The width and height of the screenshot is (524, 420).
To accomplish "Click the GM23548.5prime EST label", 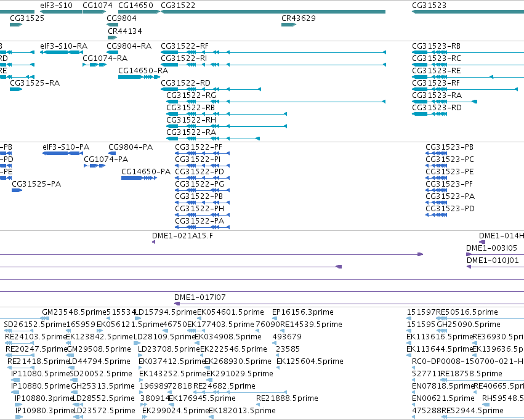I will [x=74, y=312].
